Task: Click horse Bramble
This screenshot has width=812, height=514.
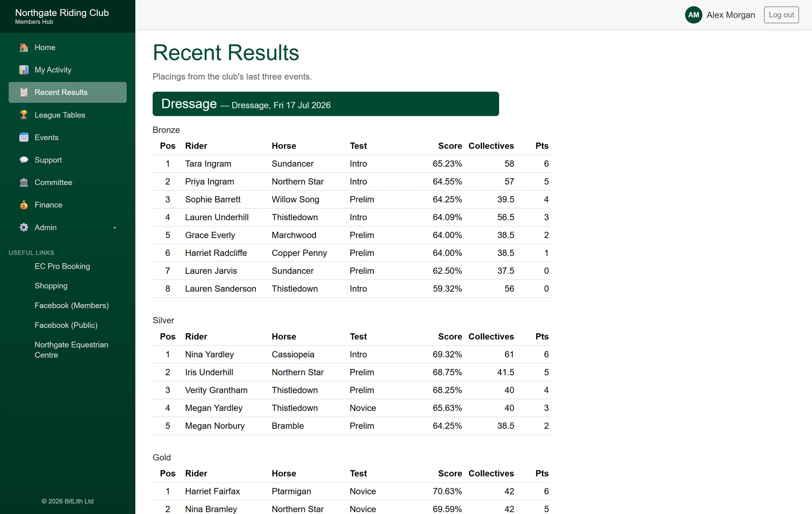Action: (x=288, y=426)
